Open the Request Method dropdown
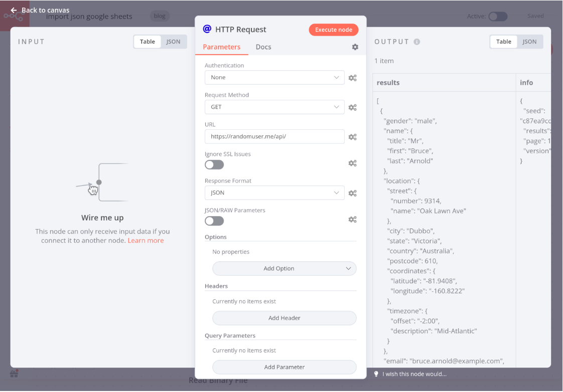Viewport: 563px width, 392px height. [274, 107]
